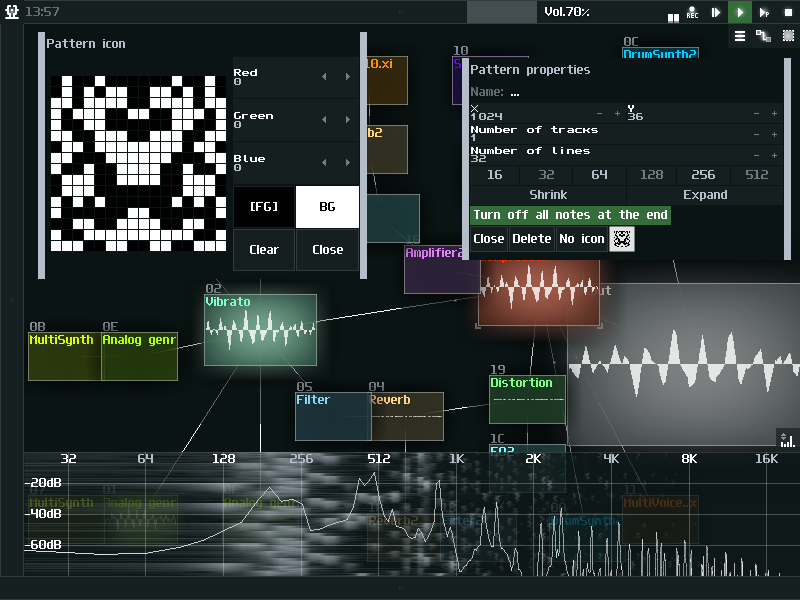Viewport: 800px width, 600px height.
Task: Open the module view hamburger menu
Action: tap(740, 36)
